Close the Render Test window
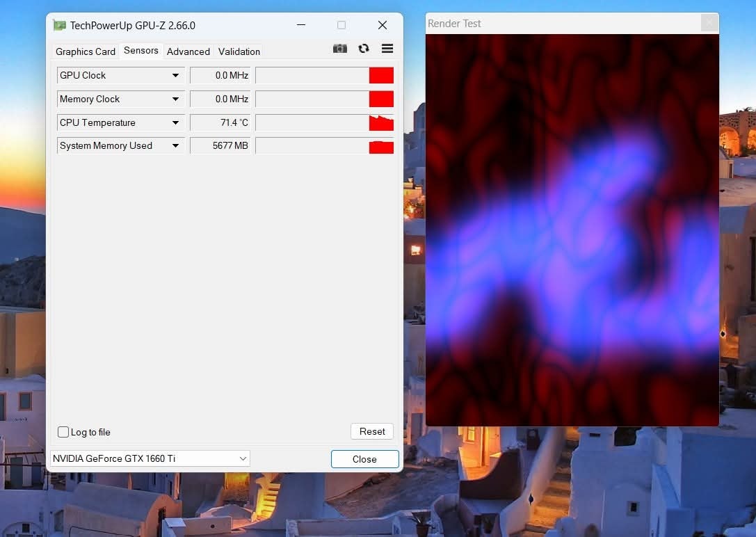The image size is (756, 537). click(709, 23)
